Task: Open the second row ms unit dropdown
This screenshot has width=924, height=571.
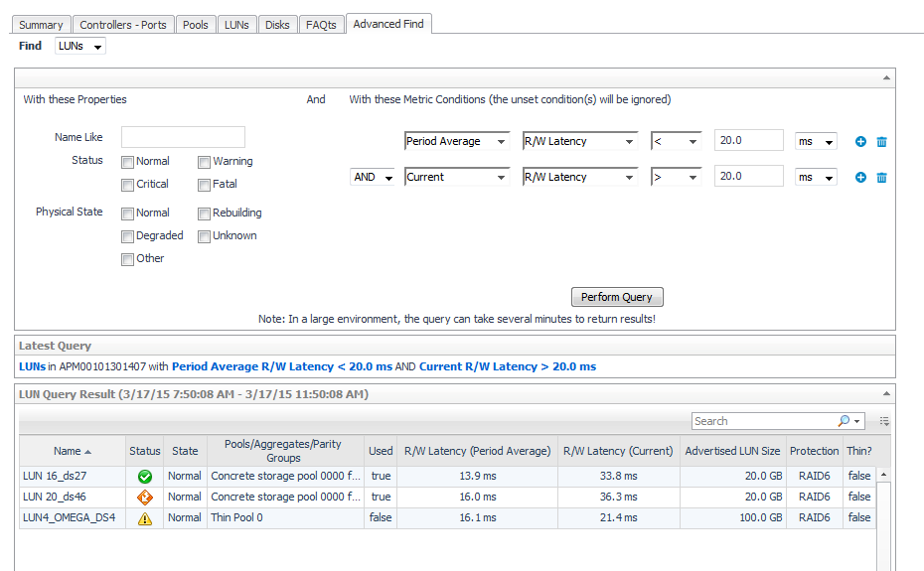Action: (816, 178)
